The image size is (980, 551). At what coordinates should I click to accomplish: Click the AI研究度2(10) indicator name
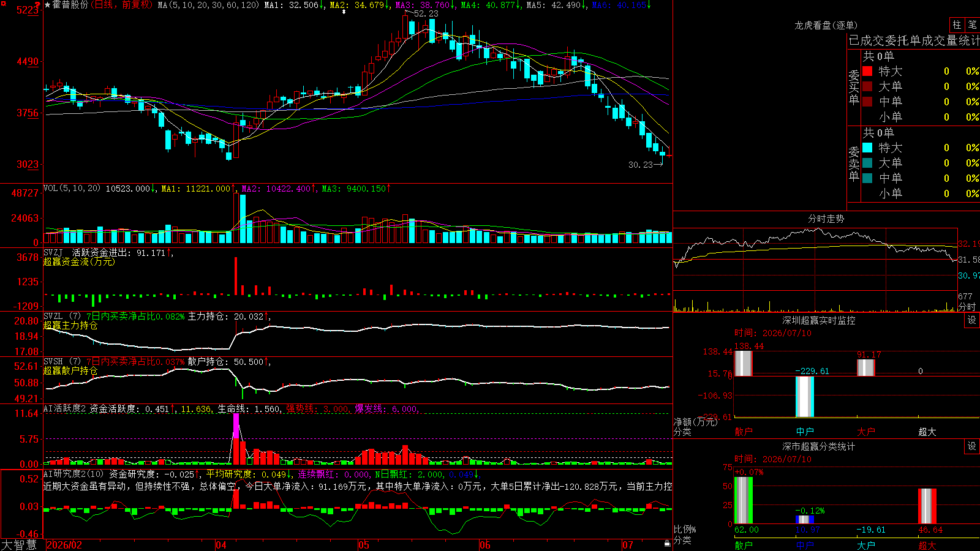point(74,474)
